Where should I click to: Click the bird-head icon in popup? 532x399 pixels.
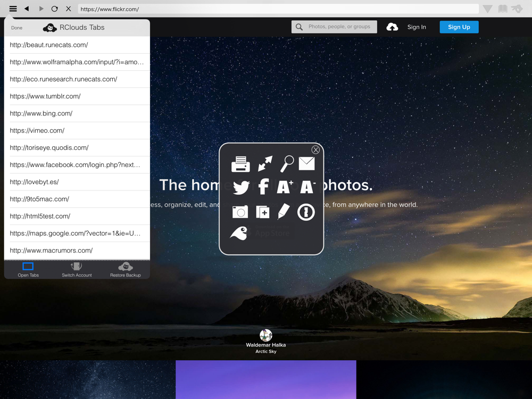(x=239, y=234)
